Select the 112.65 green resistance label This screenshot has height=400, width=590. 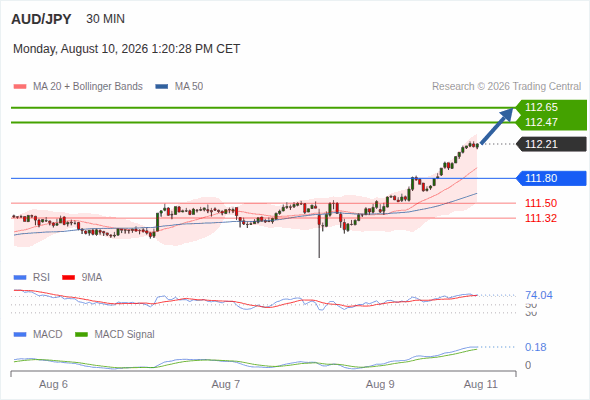(x=541, y=107)
